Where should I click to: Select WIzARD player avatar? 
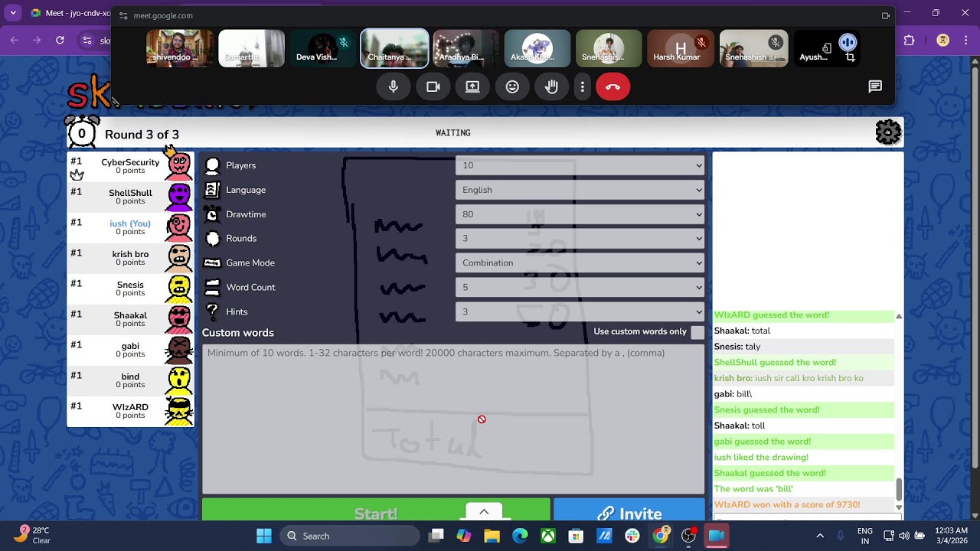click(178, 411)
